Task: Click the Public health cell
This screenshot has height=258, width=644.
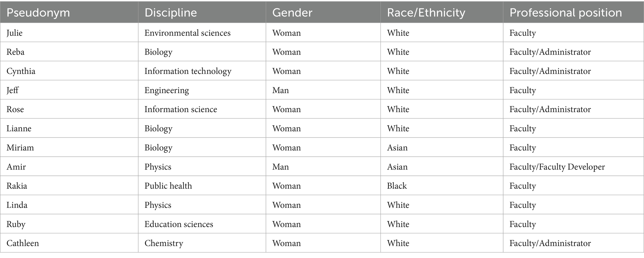Action: click(x=202, y=186)
